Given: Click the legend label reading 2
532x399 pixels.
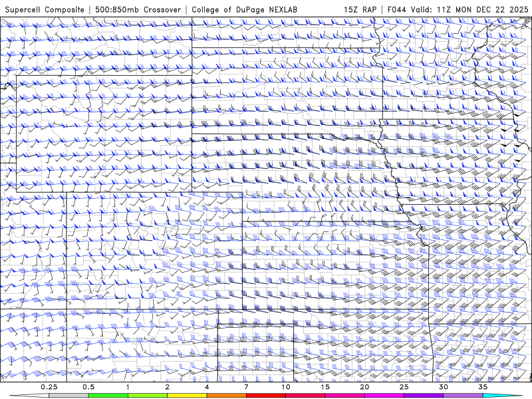Looking at the screenshot, I should tap(168, 387).
